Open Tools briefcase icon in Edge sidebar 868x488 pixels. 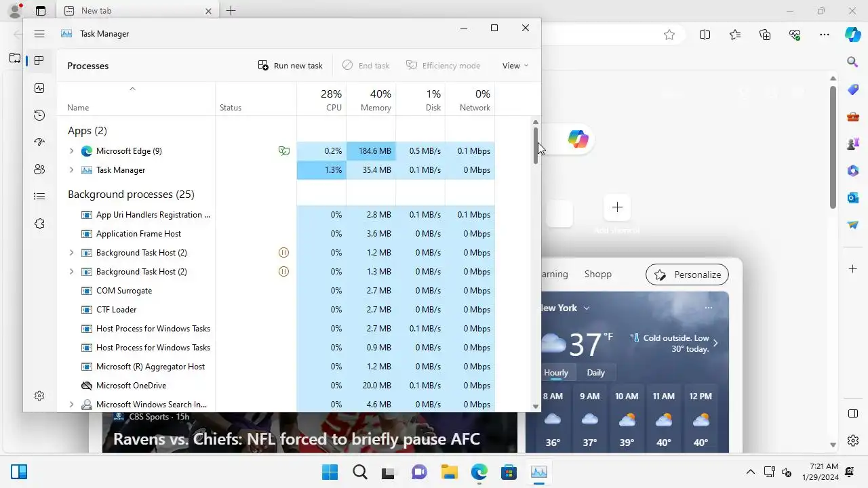853,117
